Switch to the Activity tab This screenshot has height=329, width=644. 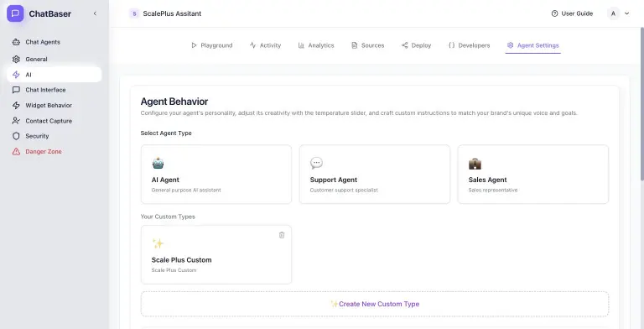pos(265,45)
